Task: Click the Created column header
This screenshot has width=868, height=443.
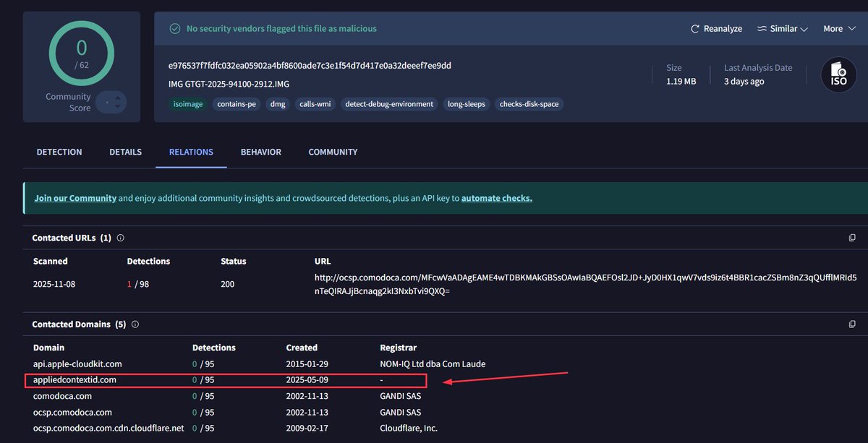Action: (302, 348)
